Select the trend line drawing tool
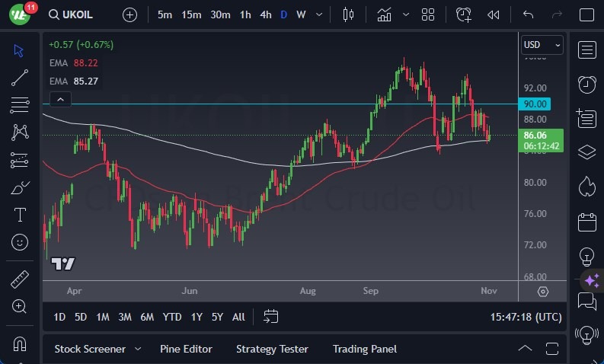 [x=20, y=77]
